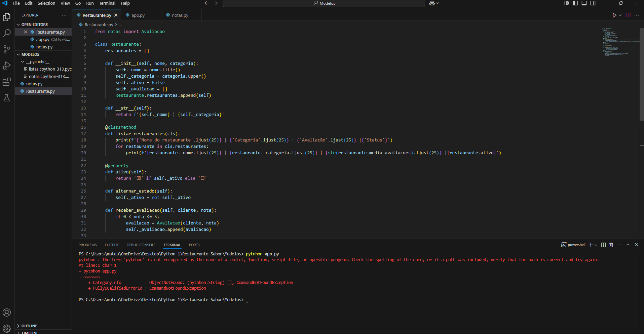Screen dimensions: 644x334
Task: Split the terminal panel
Action: click(x=603, y=245)
